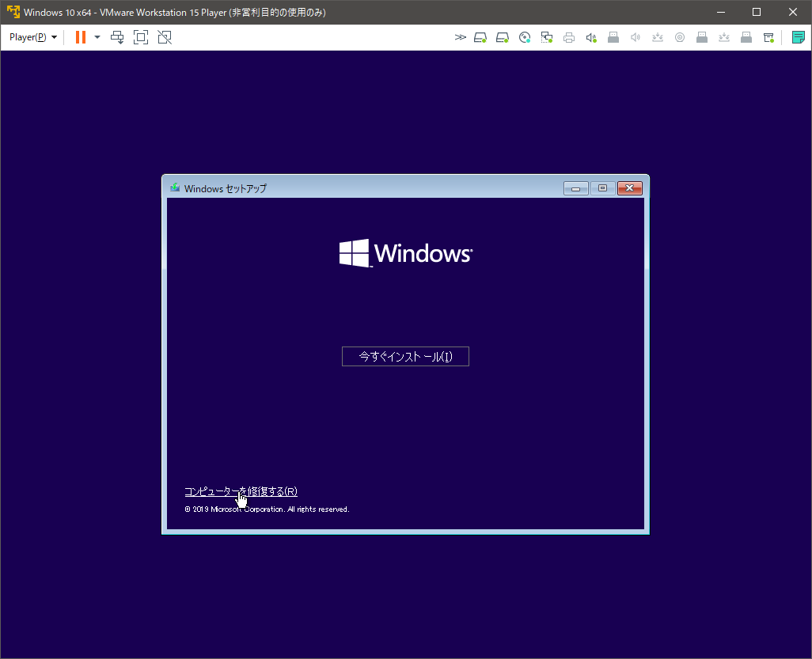The height and width of the screenshot is (659, 812).
Task: Click the Unity mode icon
Action: [x=165, y=37]
